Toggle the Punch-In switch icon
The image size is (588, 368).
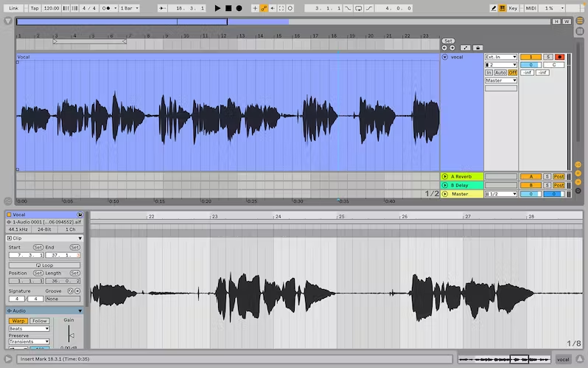(x=348, y=8)
